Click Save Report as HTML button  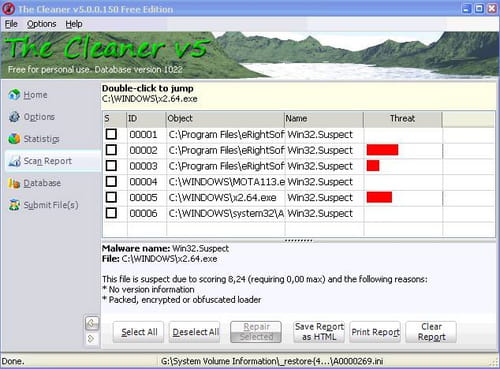click(319, 332)
